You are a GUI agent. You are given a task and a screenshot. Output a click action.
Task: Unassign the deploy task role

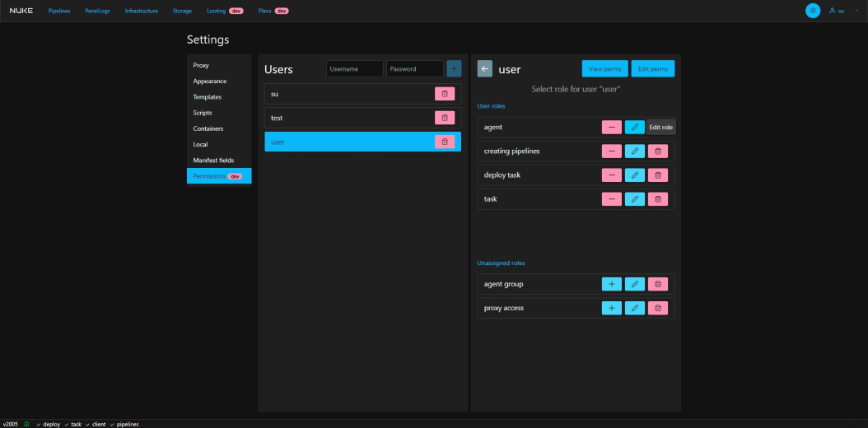coord(612,174)
